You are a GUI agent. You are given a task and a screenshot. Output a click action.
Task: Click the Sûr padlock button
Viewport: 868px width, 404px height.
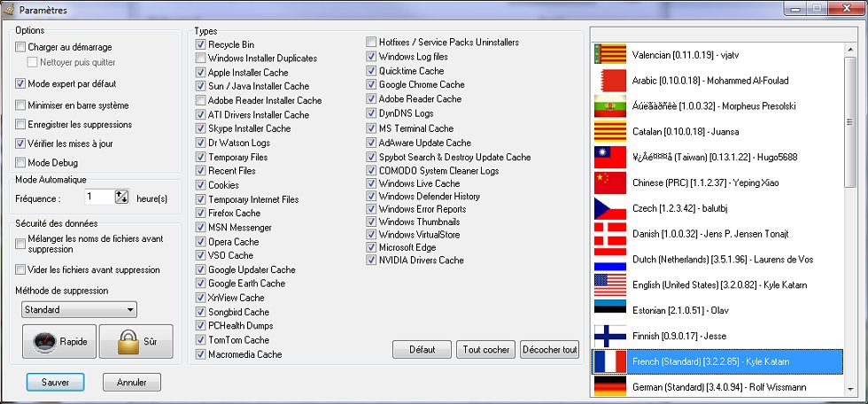click(136, 341)
